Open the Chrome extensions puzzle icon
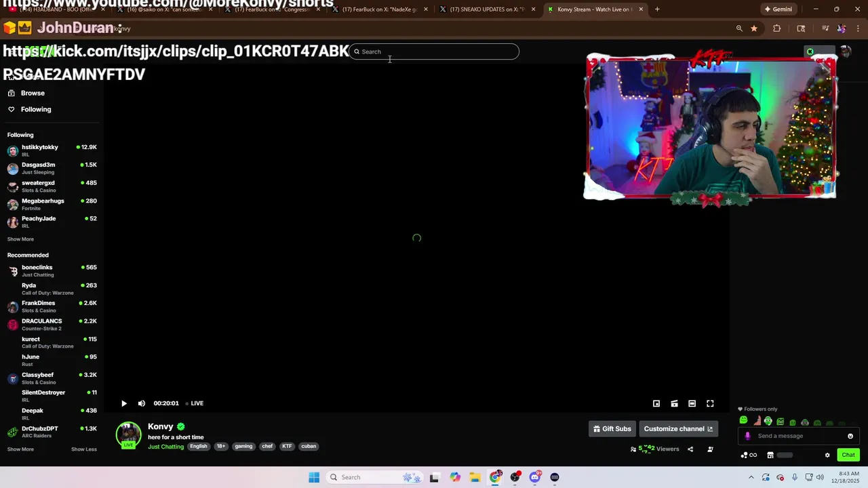Image resolution: width=868 pixels, height=488 pixels. pyautogui.click(x=777, y=28)
